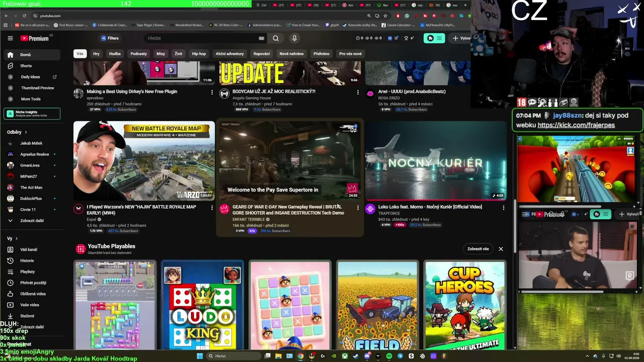The image size is (644, 362).
Task: Reload the page in Chrome
Action: pos(24,16)
